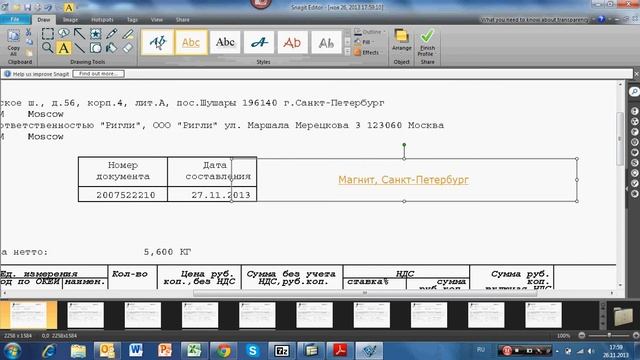
Task: Click the Paste icon in Clipboard group
Action: point(29,53)
